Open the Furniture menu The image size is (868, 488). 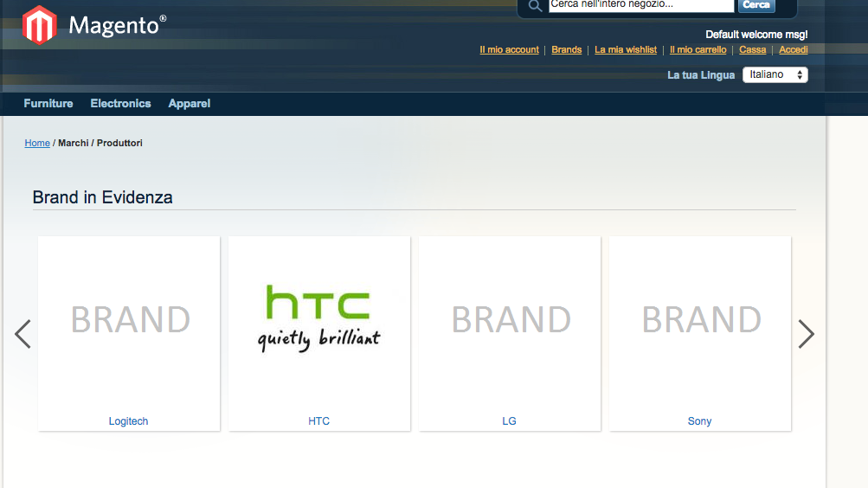tap(48, 104)
